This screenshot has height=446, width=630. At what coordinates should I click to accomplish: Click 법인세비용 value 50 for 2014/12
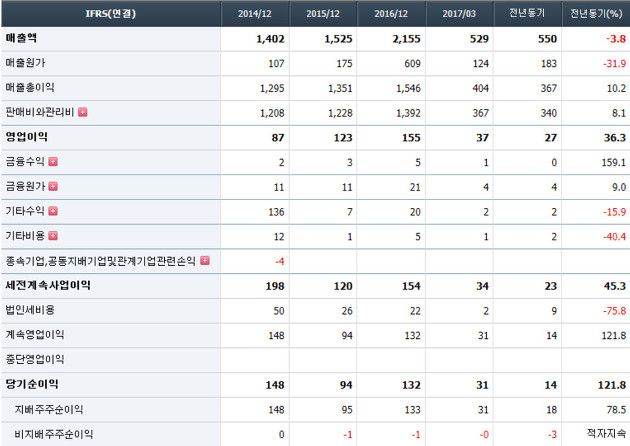[279, 311]
